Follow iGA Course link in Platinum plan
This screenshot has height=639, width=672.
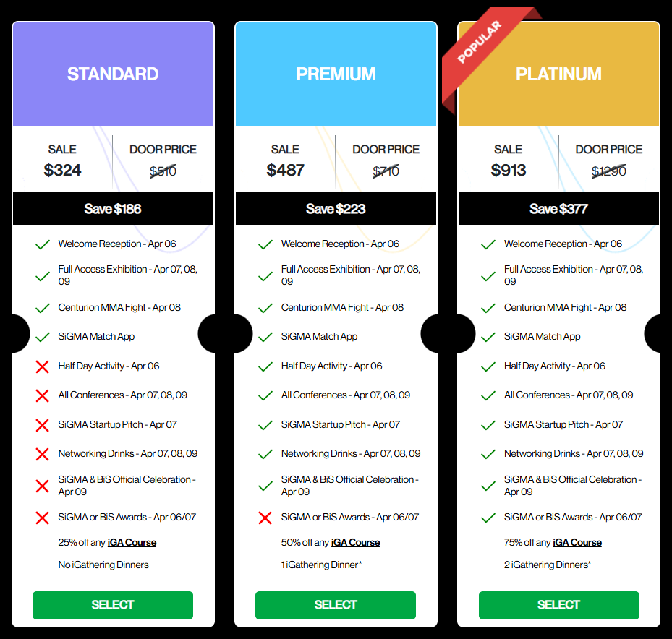coord(577,542)
